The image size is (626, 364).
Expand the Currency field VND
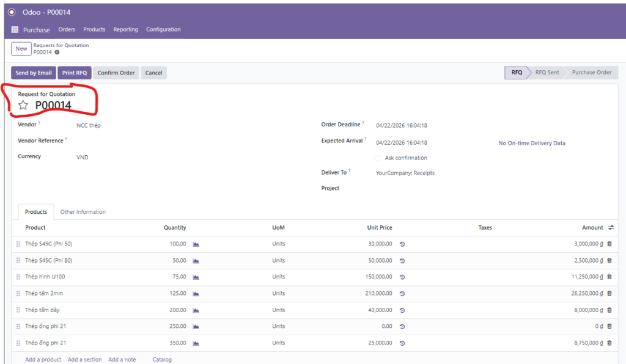click(x=83, y=157)
